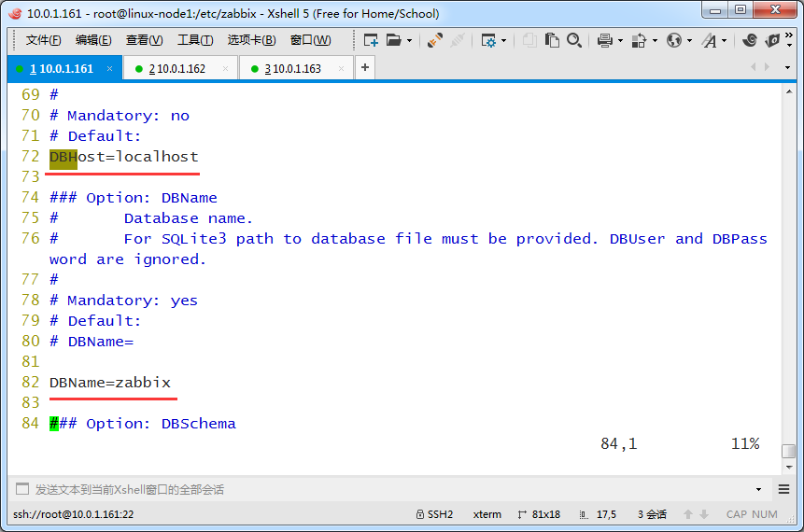
Task: Click the tab bar right arrow
Action: 767,66
